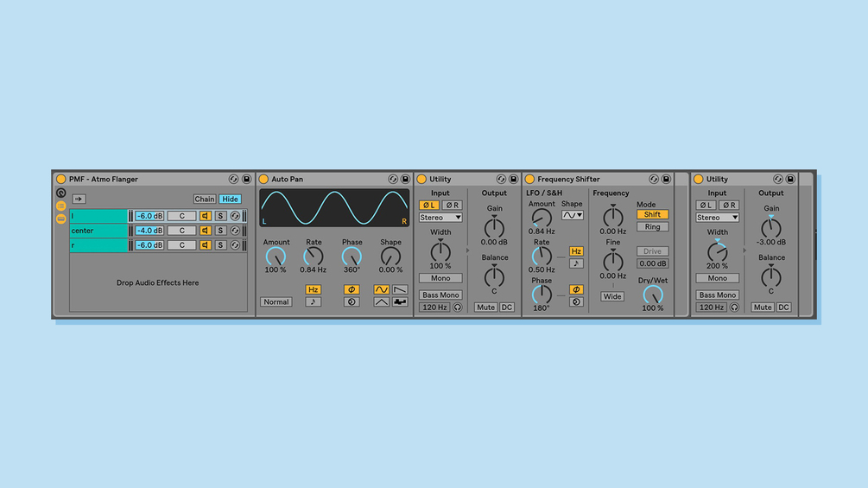
Task: Click the pan field C of chain 'l'
Action: point(181,216)
